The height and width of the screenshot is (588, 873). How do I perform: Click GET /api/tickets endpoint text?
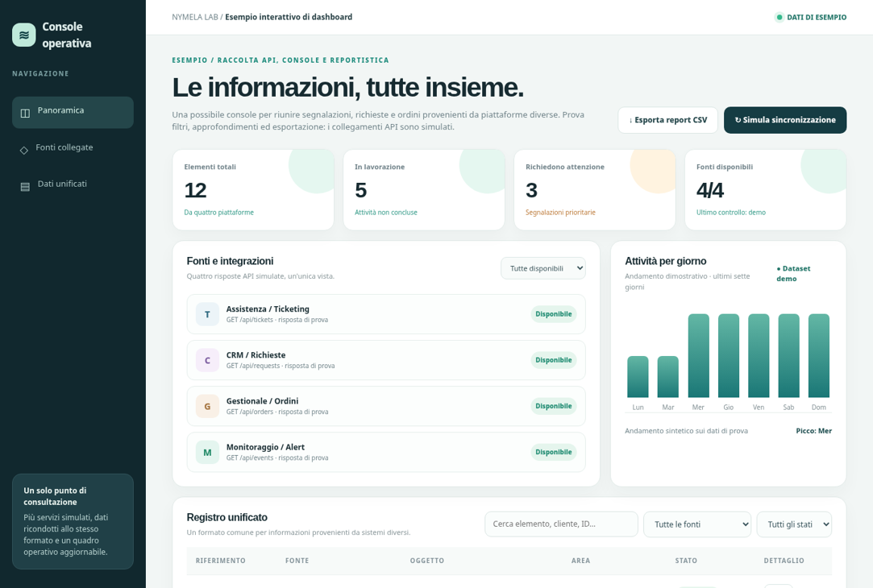277,320
